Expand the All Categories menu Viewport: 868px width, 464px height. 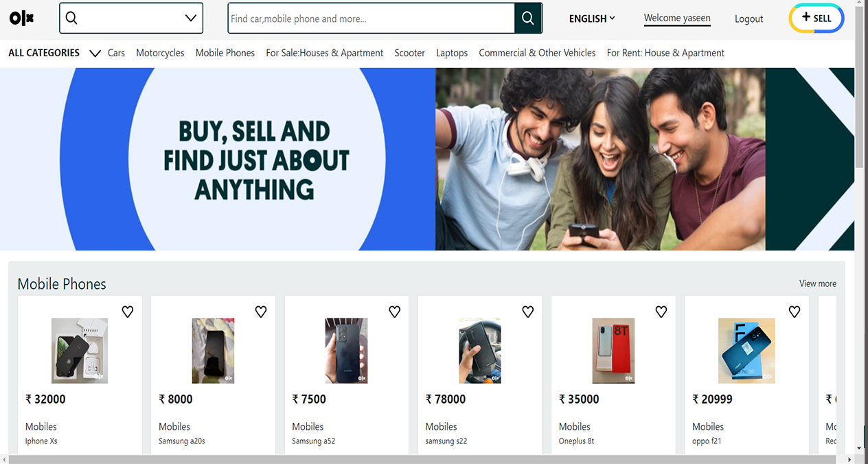coord(95,54)
